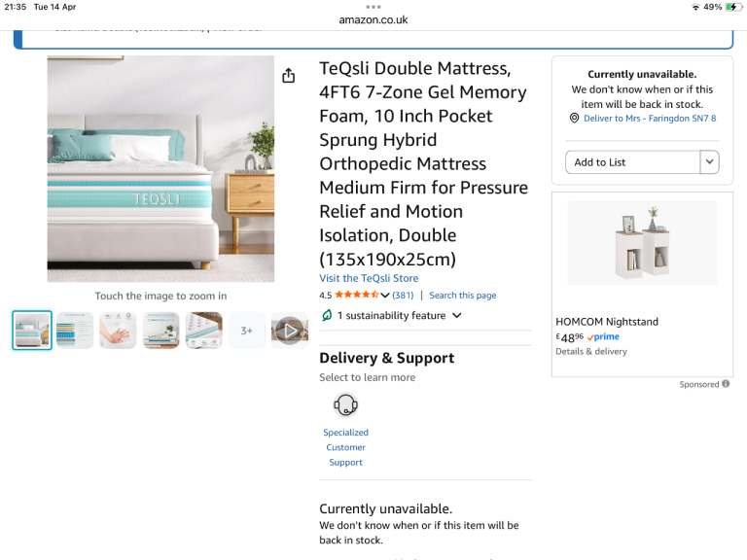Open the 381 reviews link

click(403, 296)
